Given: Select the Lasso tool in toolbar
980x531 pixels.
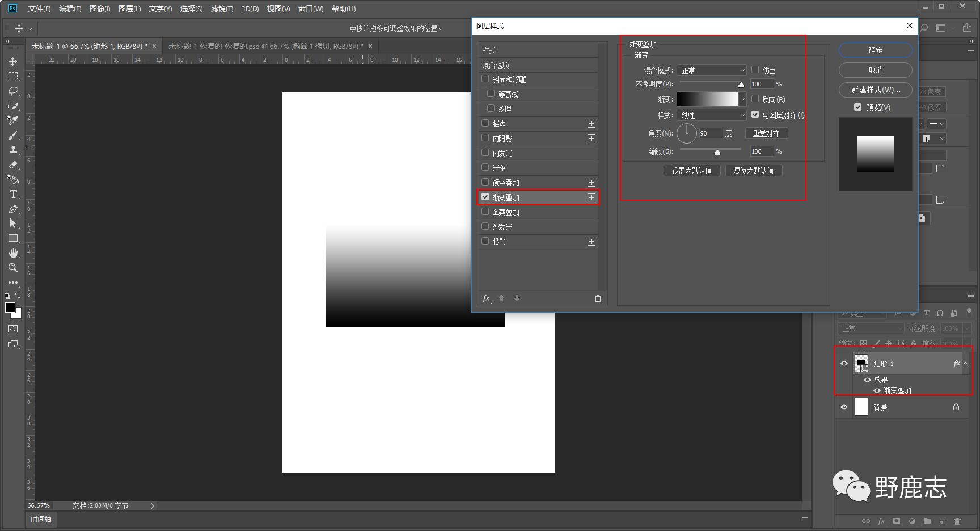Looking at the screenshot, I should (13, 91).
